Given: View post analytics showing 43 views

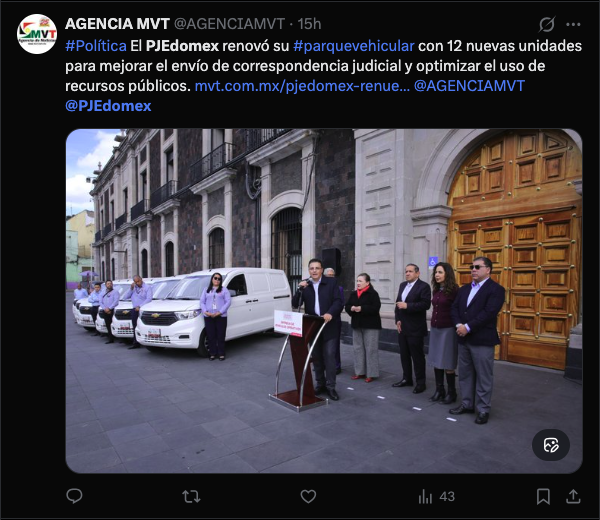Looking at the screenshot, I should pos(437,497).
